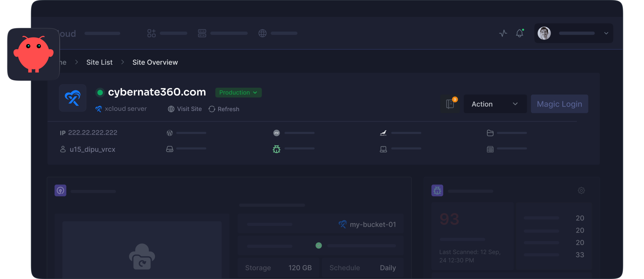Click the servers icon in top navigation
Image resolution: width=644 pixels, height=279 pixels.
pyautogui.click(x=202, y=33)
